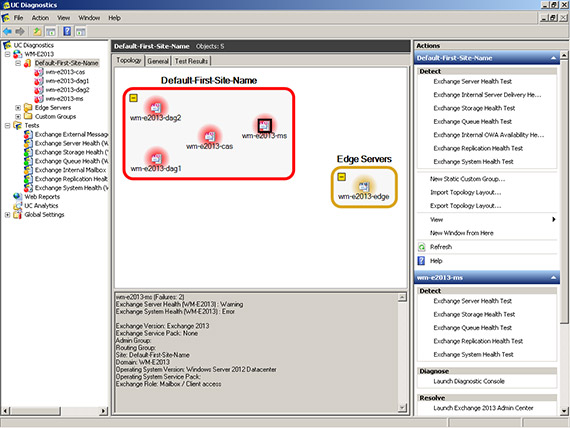Image resolution: width=570 pixels, height=428 pixels.
Task: Collapse the Default-First-Site-Name topology group box
Action: [133, 98]
